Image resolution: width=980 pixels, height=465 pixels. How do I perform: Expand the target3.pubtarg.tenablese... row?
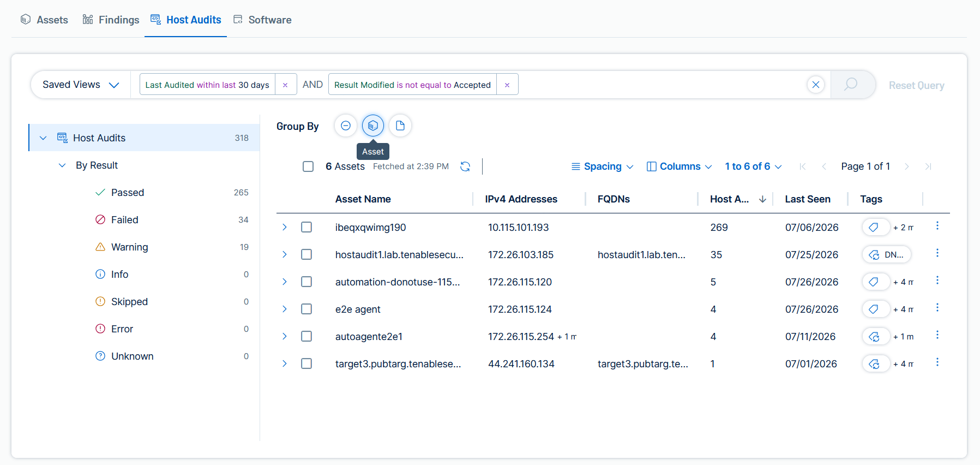tap(285, 363)
